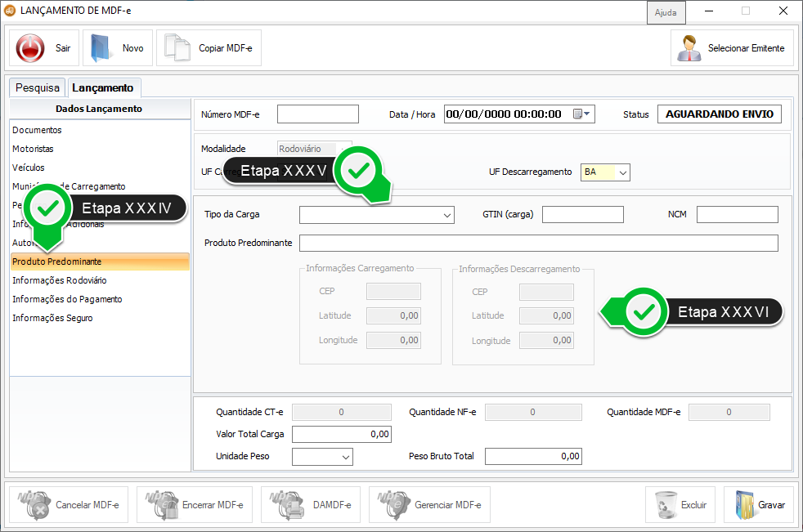Image resolution: width=803 pixels, height=532 pixels.
Task: Click the NCM input field
Action: [738, 215]
